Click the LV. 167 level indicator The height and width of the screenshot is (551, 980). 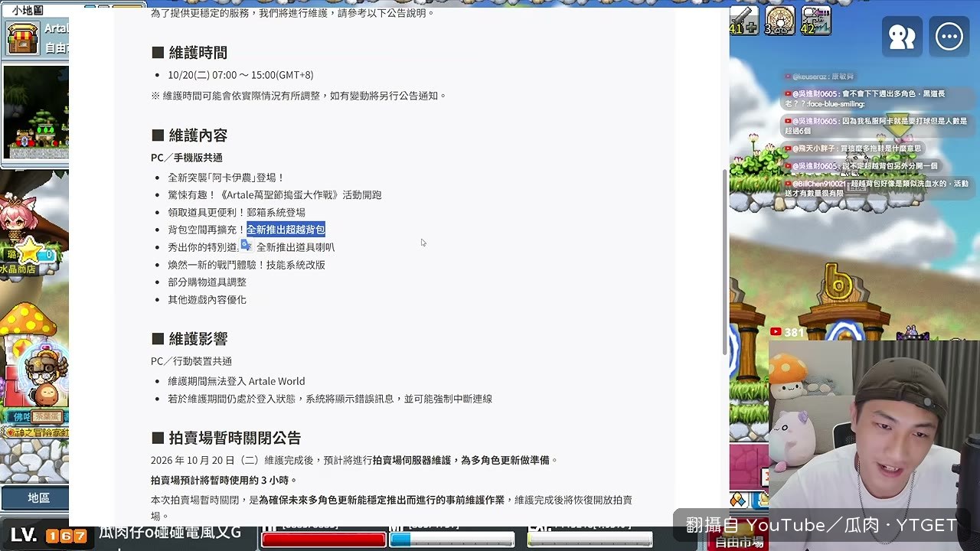click(48, 536)
